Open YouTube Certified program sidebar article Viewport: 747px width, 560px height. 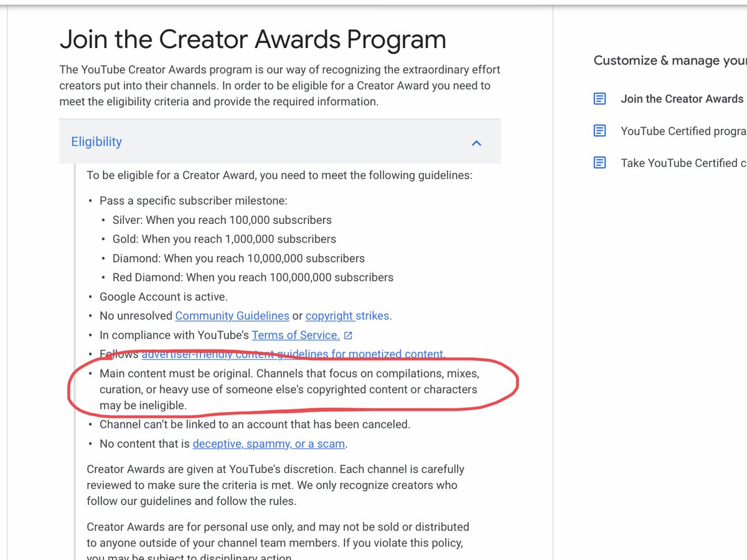click(684, 131)
